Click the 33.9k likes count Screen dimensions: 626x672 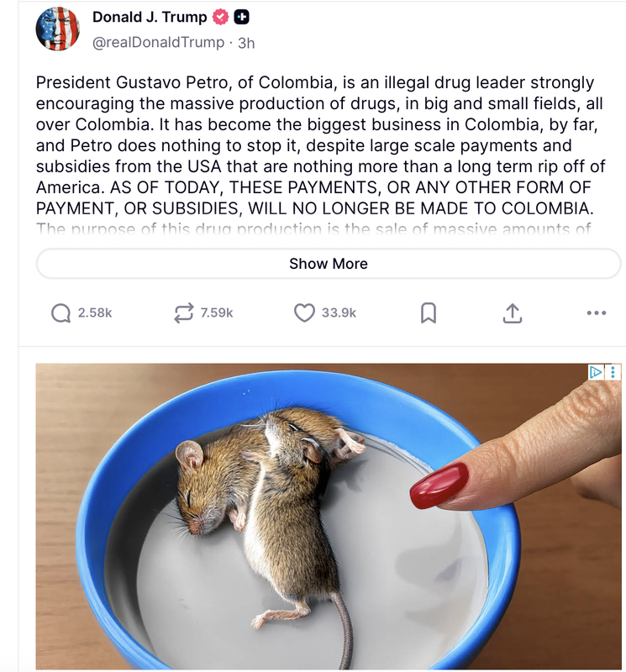(339, 312)
